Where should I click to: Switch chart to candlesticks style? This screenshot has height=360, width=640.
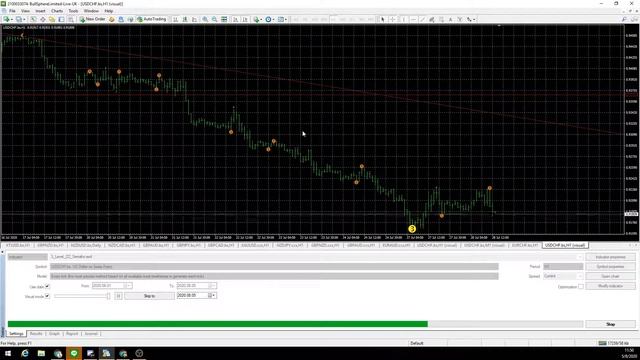pos(185,19)
